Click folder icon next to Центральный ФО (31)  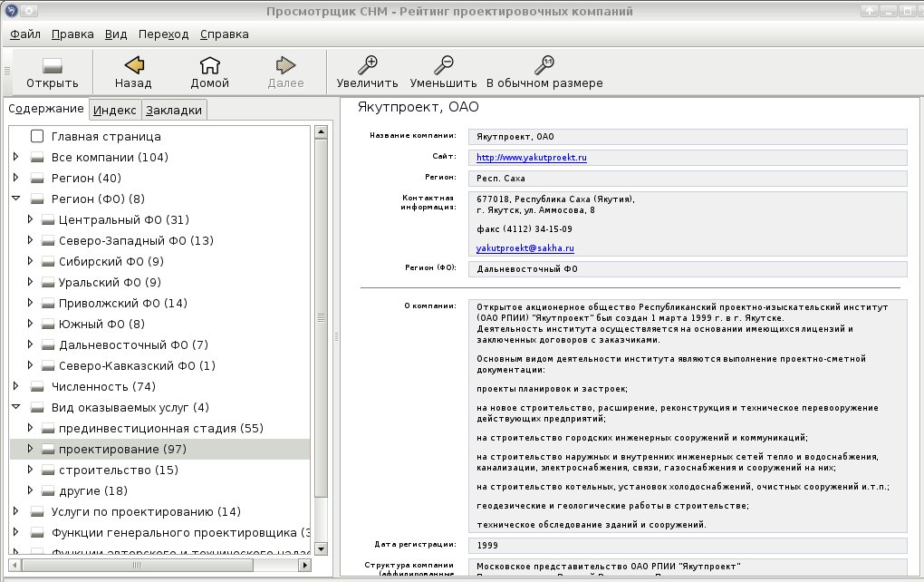tap(48, 220)
